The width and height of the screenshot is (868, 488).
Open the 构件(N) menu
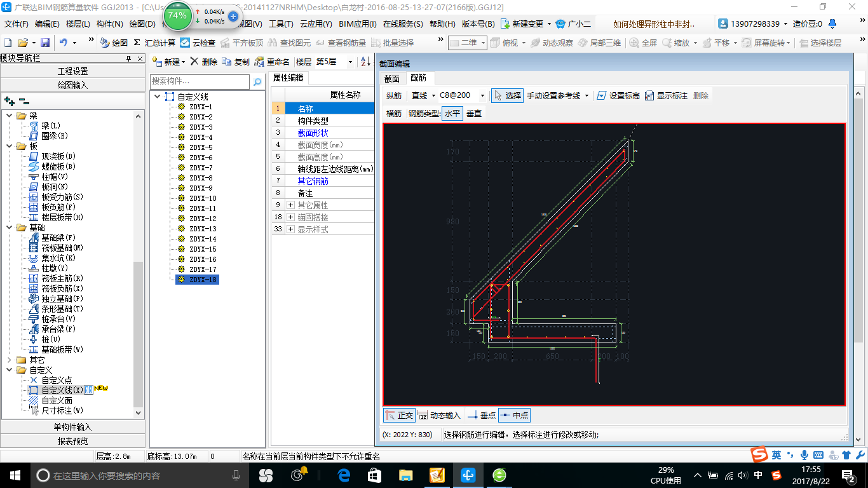(109, 24)
